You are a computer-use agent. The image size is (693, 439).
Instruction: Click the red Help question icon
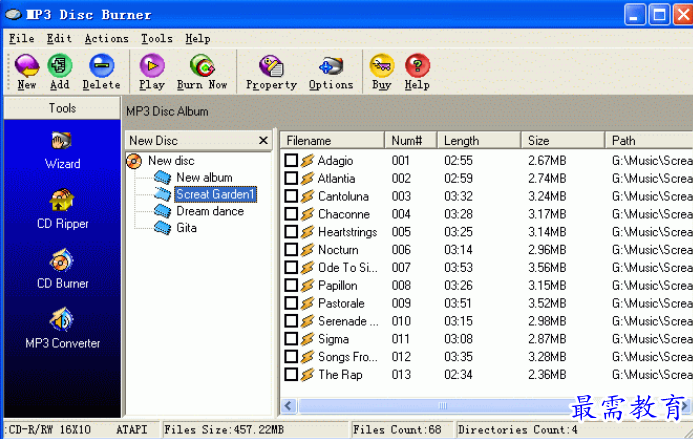(417, 65)
